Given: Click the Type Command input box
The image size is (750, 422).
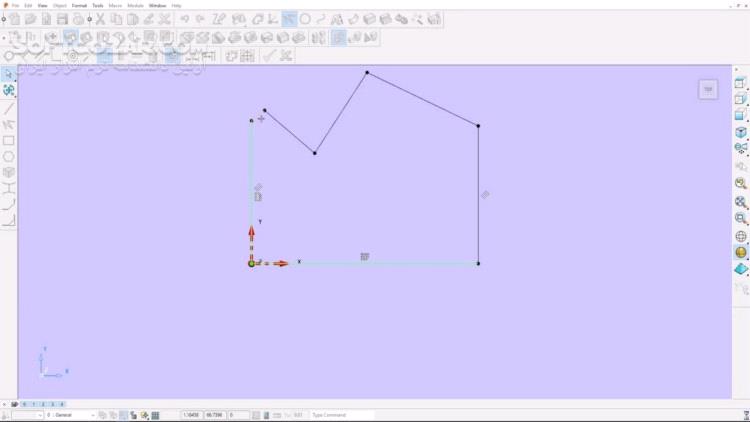Looking at the screenshot, I should [x=342, y=415].
